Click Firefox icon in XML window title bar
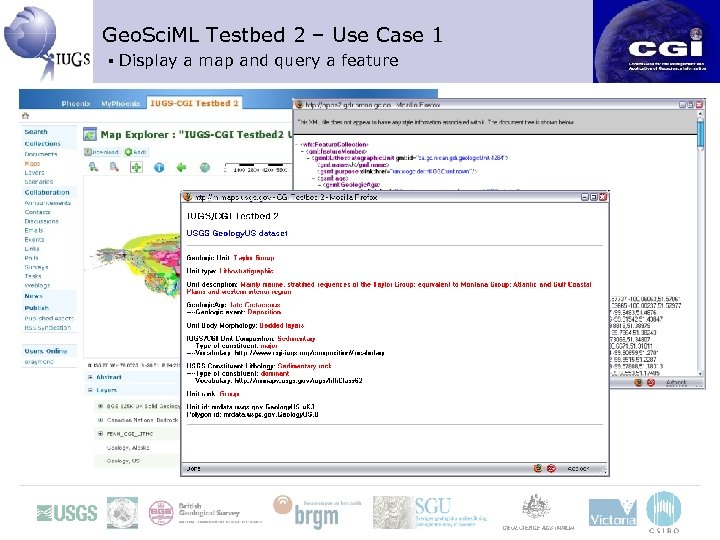 [299, 105]
